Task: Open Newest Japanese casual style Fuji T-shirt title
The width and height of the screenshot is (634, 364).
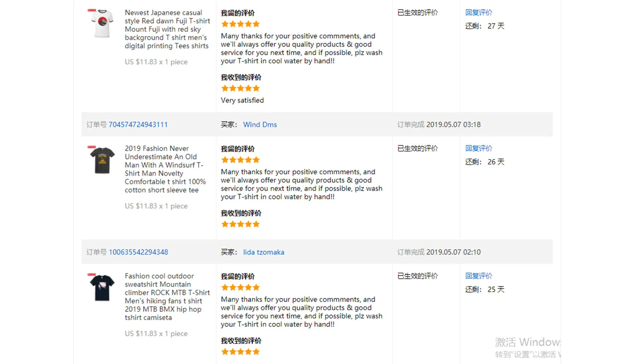Action: click(167, 29)
